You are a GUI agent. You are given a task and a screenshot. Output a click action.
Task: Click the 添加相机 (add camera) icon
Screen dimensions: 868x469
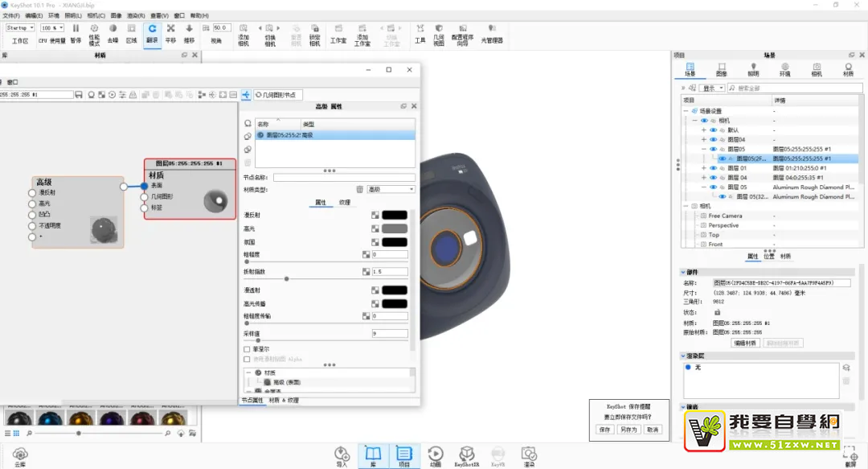pyautogui.click(x=244, y=32)
